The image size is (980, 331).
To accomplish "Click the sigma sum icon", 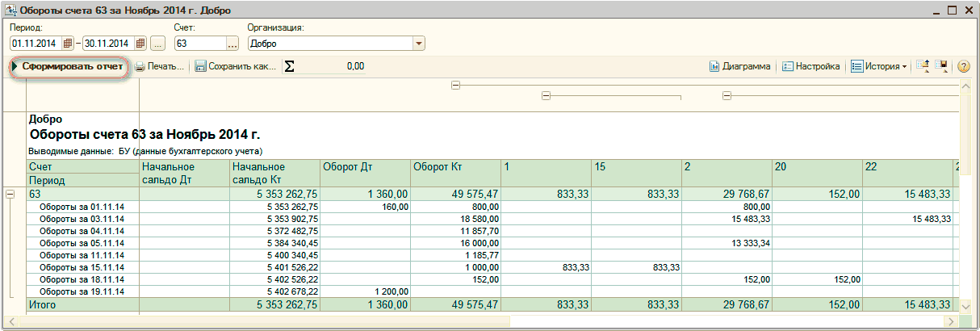I will point(289,66).
